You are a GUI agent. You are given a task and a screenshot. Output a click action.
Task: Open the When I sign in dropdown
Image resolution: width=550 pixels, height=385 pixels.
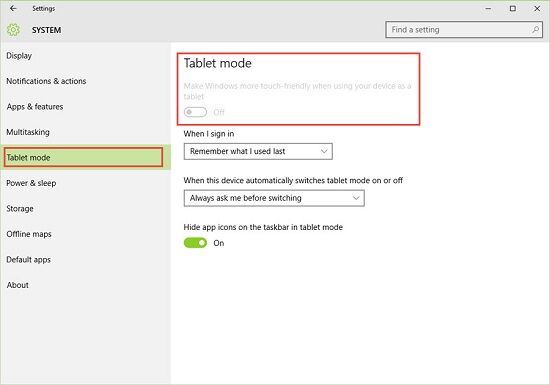tap(258, 151)
